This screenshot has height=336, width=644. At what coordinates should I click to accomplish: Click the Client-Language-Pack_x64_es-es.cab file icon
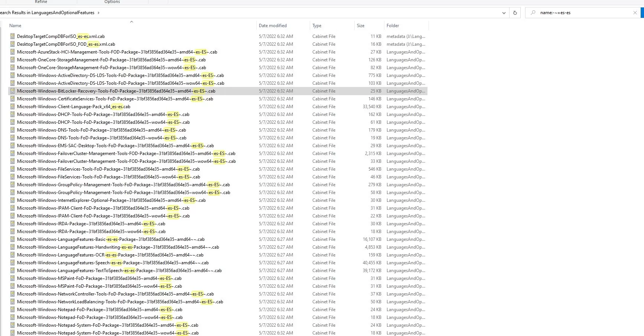(x=12, y=107)
